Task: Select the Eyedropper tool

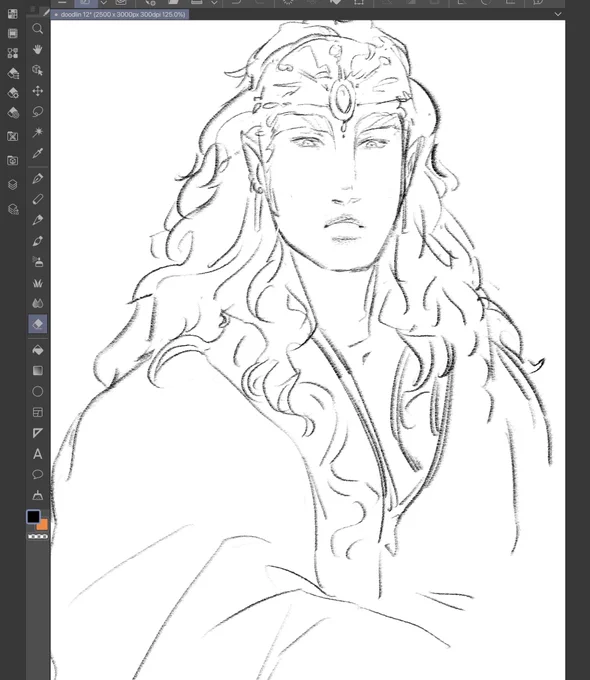Action: pos(38,153)
